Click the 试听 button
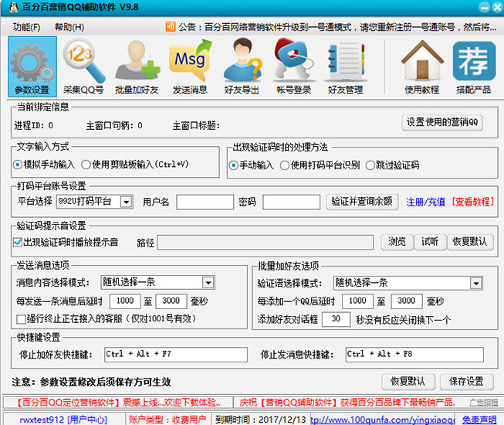504x425 pixels. point(430,242)
